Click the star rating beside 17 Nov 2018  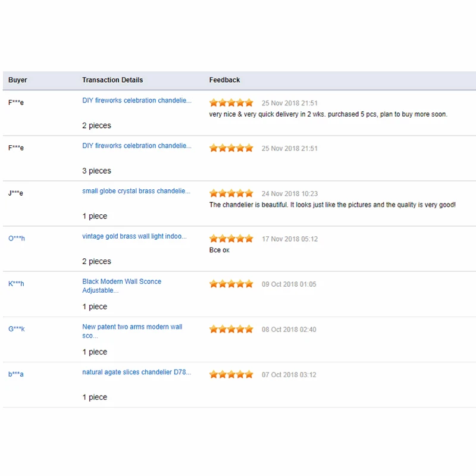(x=231, y=238)
